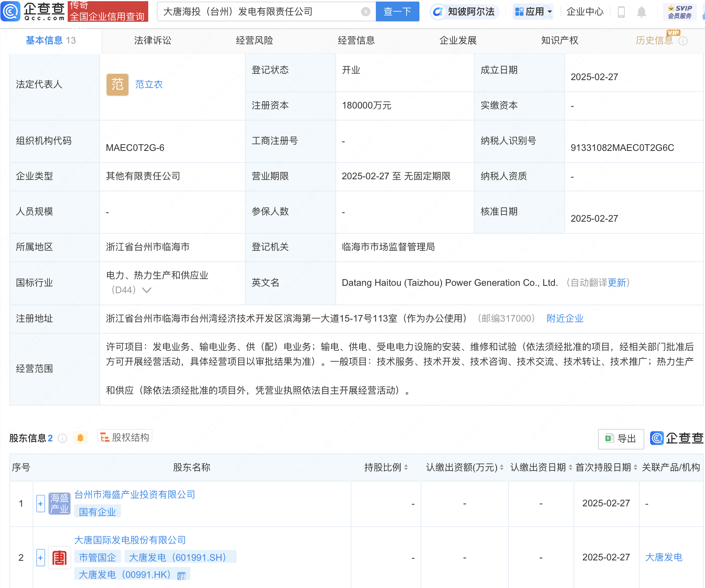
Task: Click the 港 icon next to 00991.HK tag
Action: [181, 576]
